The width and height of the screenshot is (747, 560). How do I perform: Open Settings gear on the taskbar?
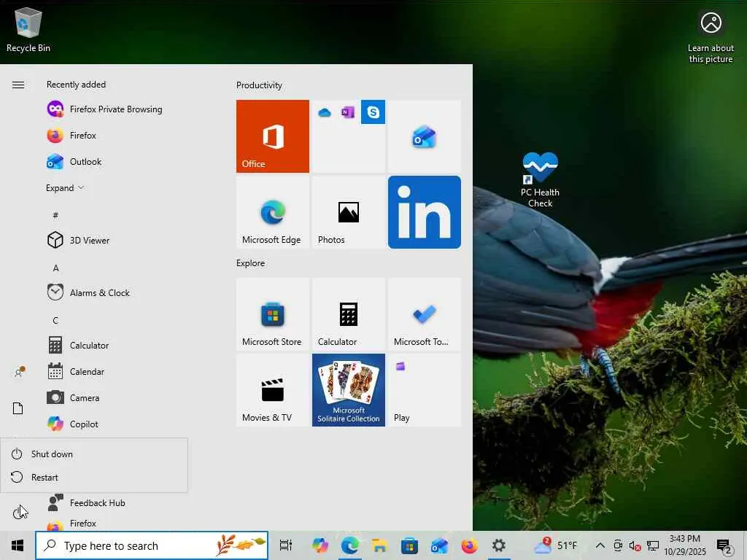pyautogui.click(x=499, y=545)
